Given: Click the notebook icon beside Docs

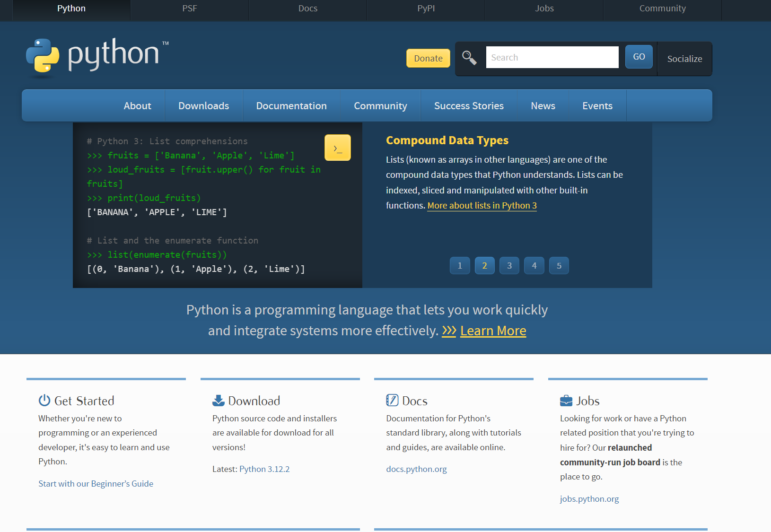Looking at the screenshot, I should coord(392,400).
